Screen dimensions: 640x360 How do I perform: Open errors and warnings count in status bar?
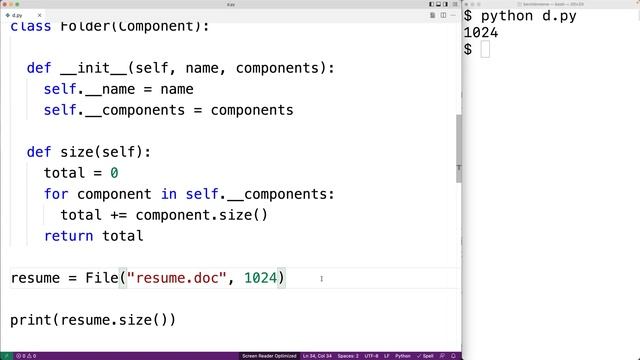pyautogui.click(x=26, y=356)
